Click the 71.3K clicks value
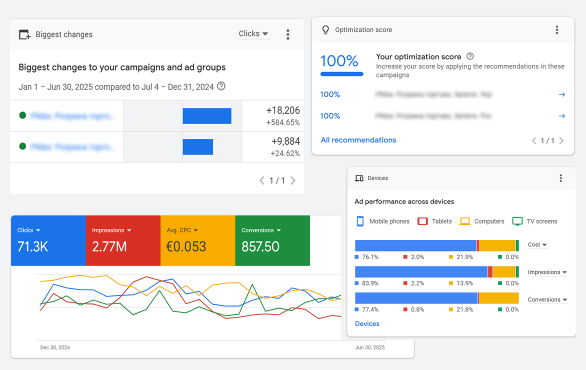Screen dimensions: 586x370 click(x=33, y=247)
